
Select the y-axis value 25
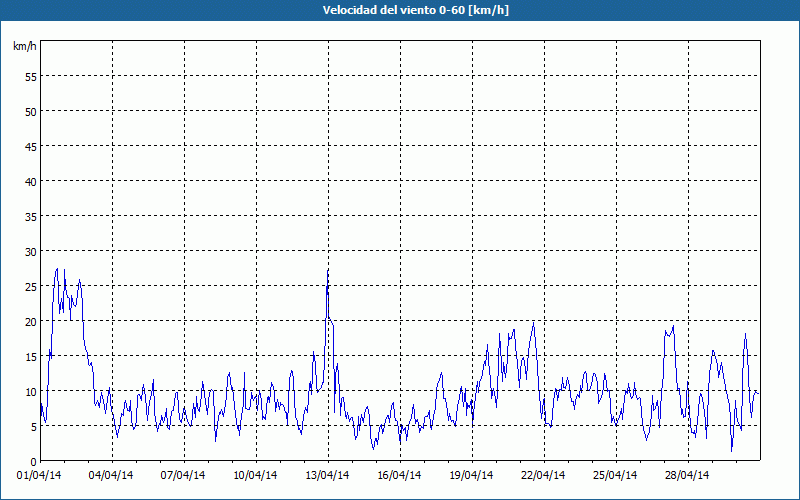(31, 287)
